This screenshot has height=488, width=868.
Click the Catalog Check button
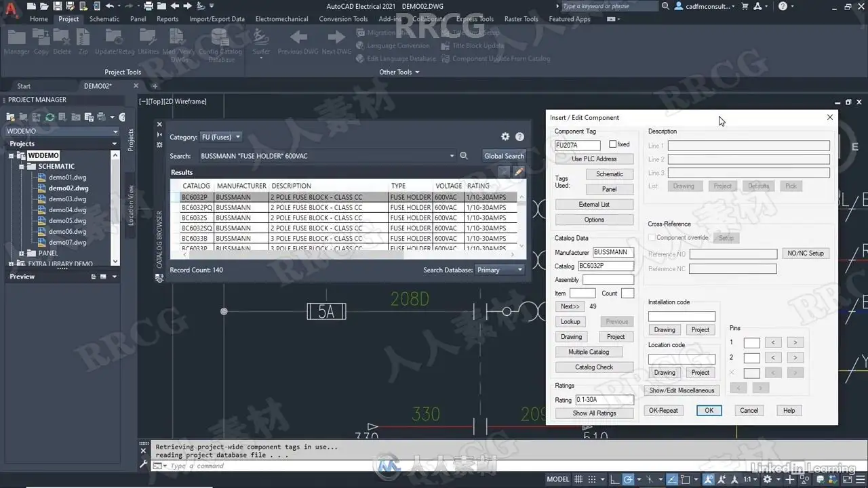pos(594,367)
